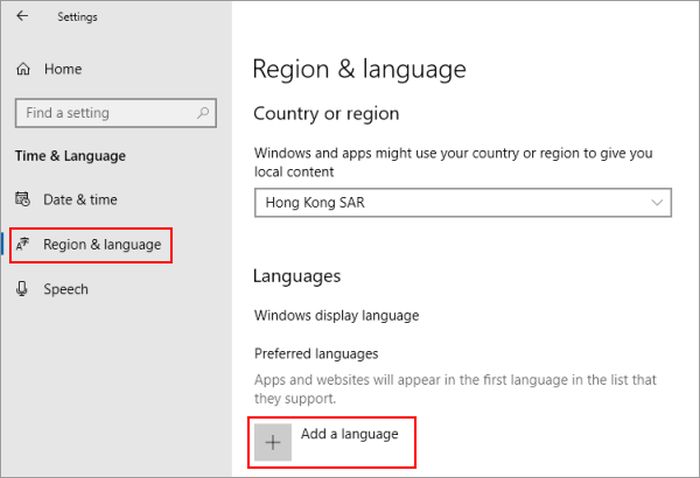The width and height of the screenshot is (700, 478).
Task: Click the Windows display language label
Action: click(336, 315)
